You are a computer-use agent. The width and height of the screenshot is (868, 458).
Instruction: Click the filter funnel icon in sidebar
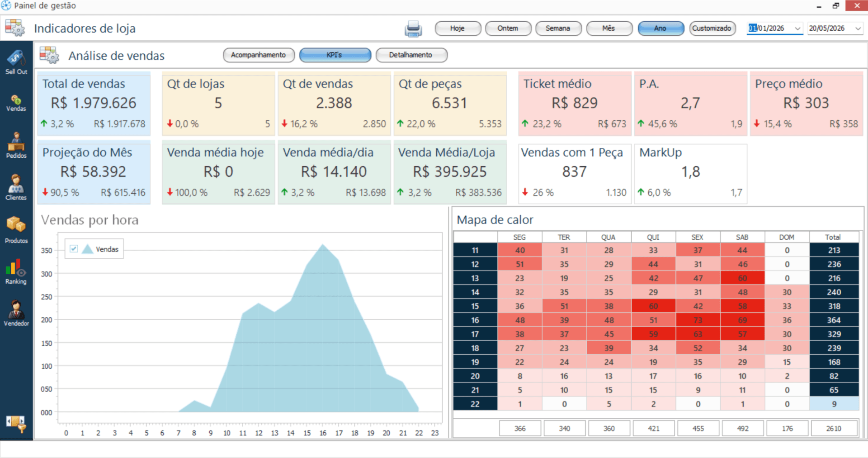(x=16, y=424)
